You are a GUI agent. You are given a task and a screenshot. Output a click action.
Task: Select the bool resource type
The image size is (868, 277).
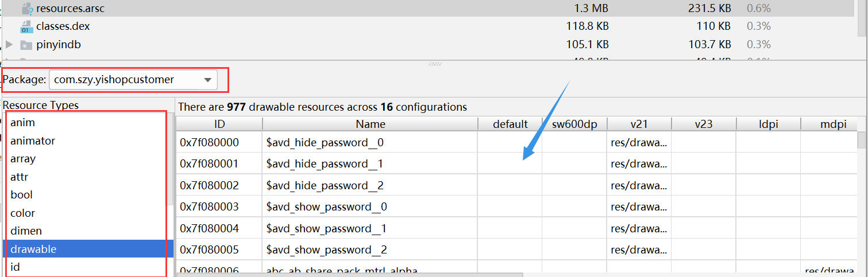[87, 195]
